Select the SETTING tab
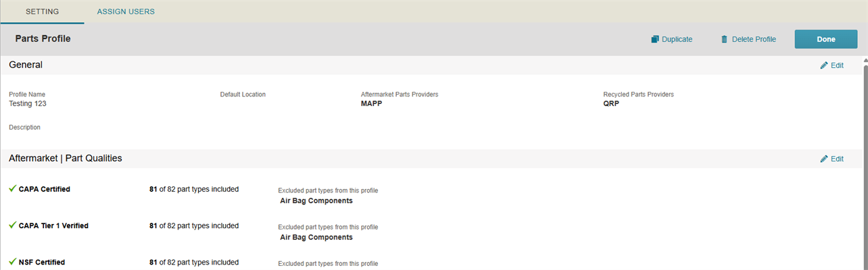This screenshot has width=868, height=270. point(42,11)
